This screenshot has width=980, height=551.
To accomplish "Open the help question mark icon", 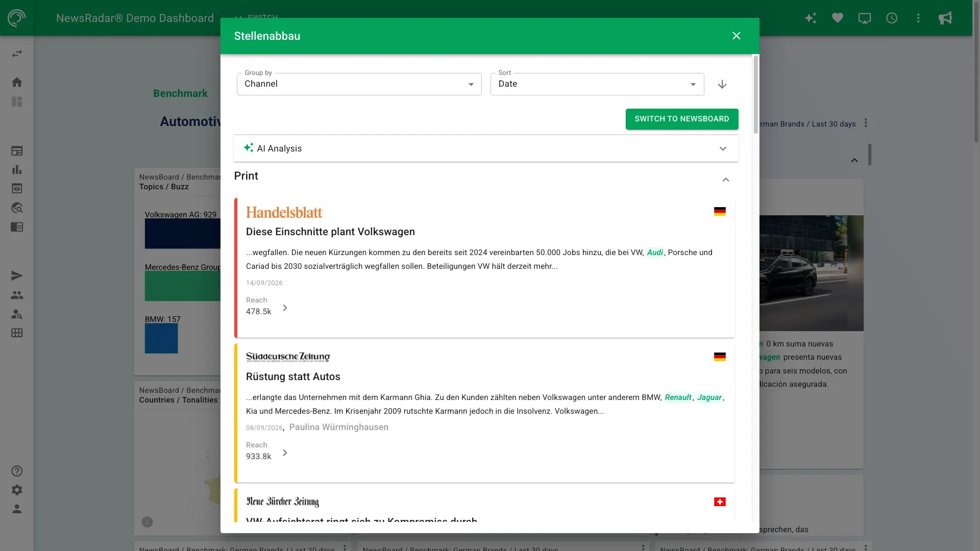I will click(x=17, y=471).
